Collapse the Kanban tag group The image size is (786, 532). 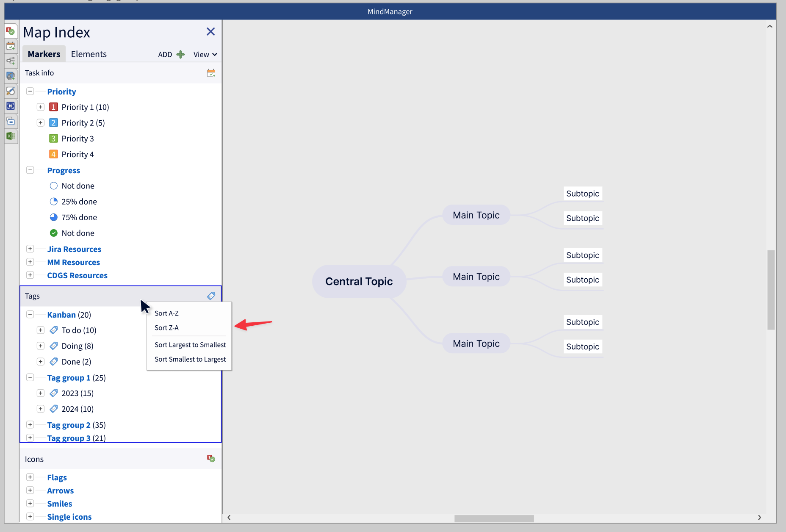click(x=30, y=314)
